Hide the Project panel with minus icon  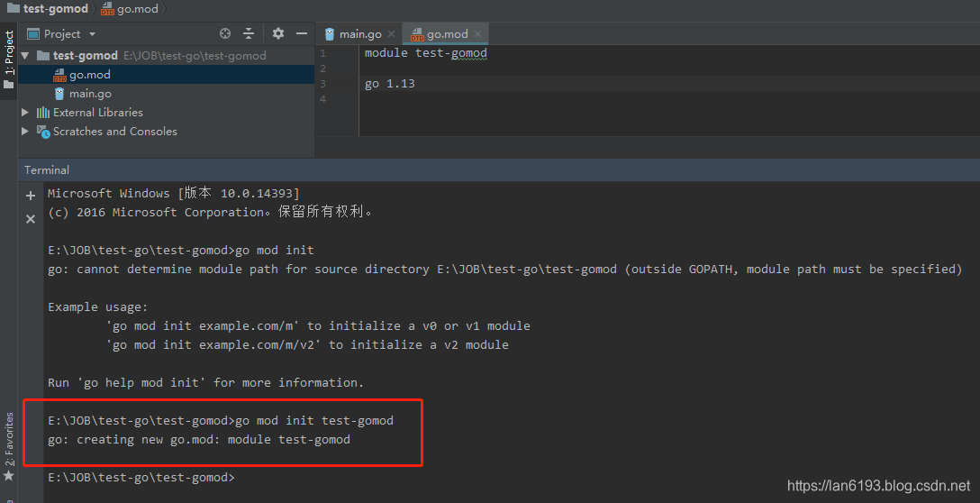pos(302,33)
